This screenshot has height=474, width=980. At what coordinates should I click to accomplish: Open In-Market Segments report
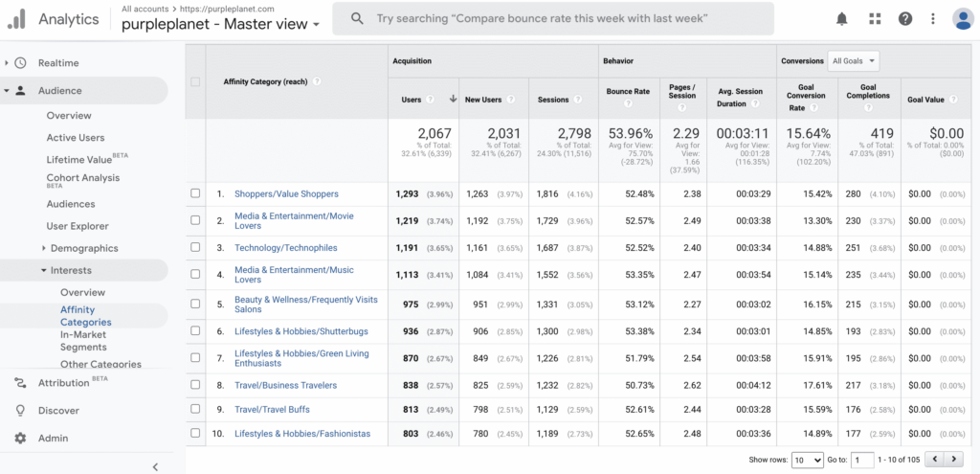(x=84, y=341)
